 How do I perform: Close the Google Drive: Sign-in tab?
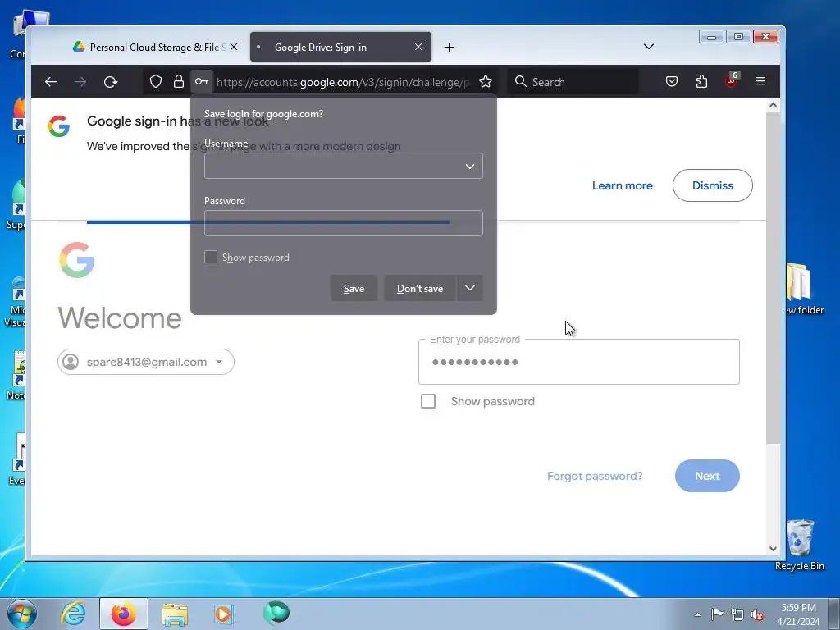tap(418, 47)
